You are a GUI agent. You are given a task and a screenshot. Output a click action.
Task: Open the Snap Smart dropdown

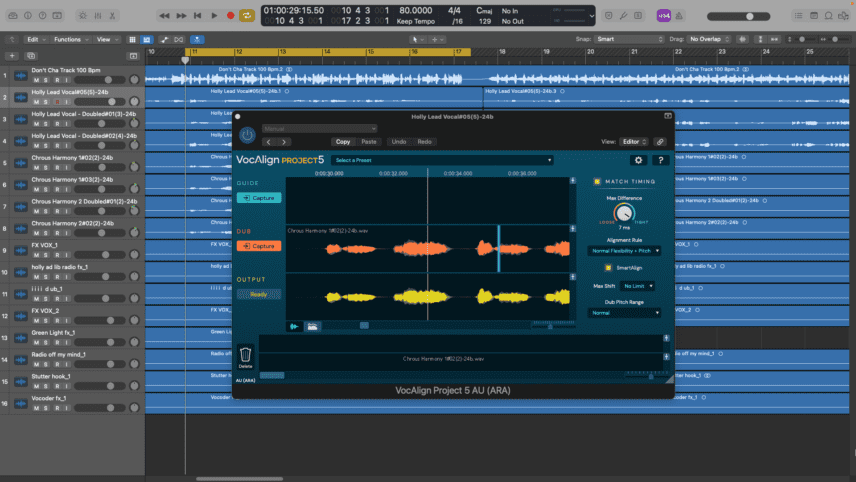[x=629, y=39]
